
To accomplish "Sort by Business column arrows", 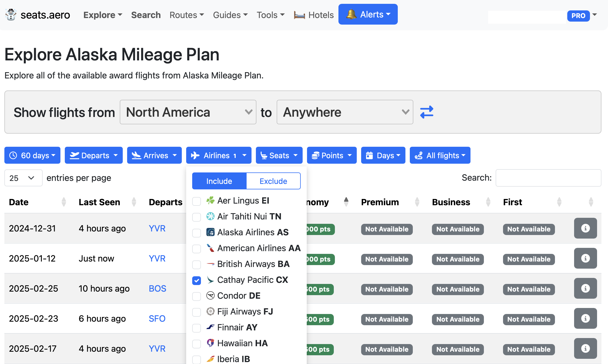I will 488,202.
